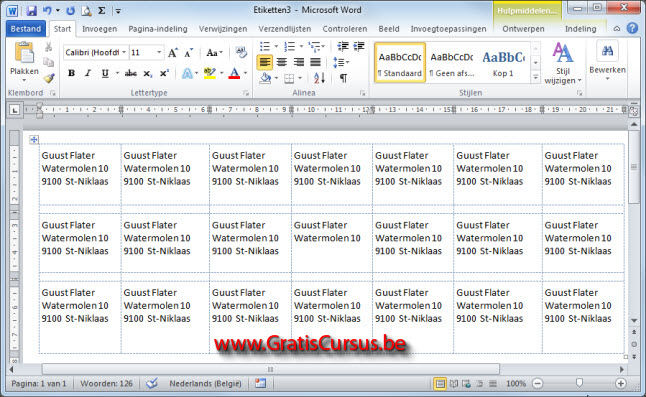This screenshot has height=397, width=646.
Task: Switch to the Verzendlijsten tab
Action: click(x=285, y=29)
